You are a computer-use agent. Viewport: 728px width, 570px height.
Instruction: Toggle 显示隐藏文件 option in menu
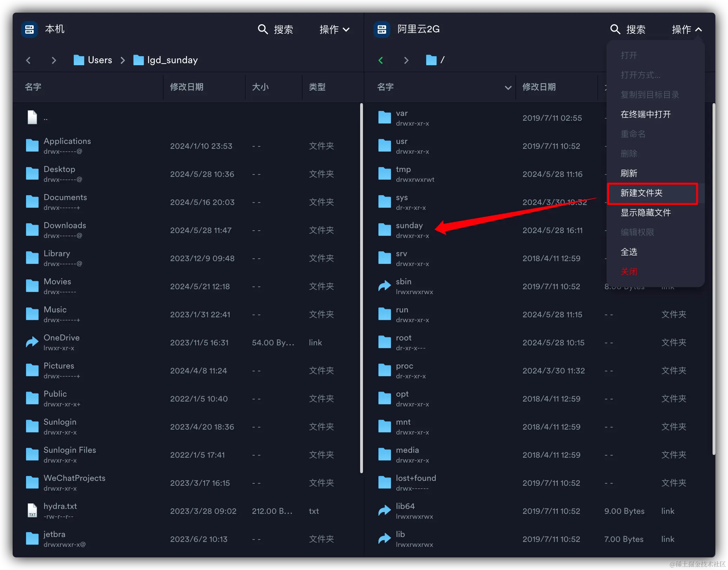click(x=646, y=213)
